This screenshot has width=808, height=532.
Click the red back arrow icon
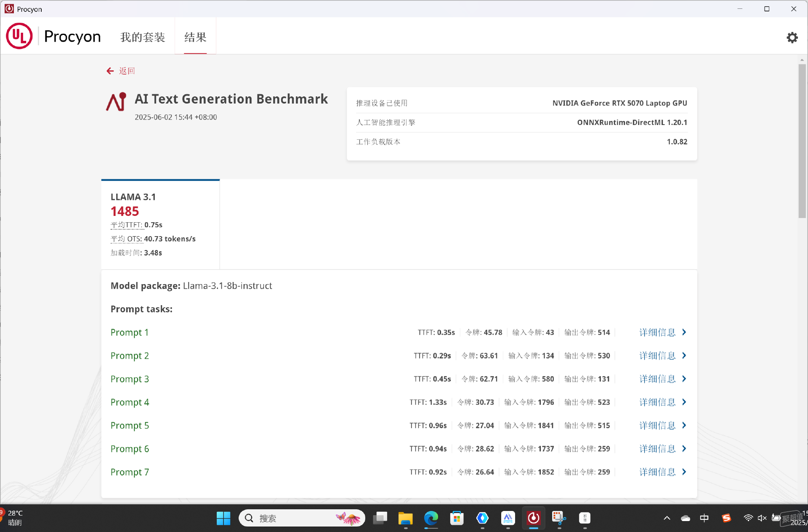pyautogui.click(x=110, y=71)
